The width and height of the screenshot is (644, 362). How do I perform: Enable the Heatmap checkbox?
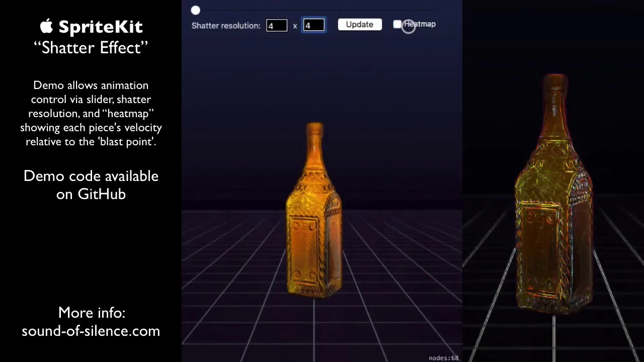pos(397,24)
